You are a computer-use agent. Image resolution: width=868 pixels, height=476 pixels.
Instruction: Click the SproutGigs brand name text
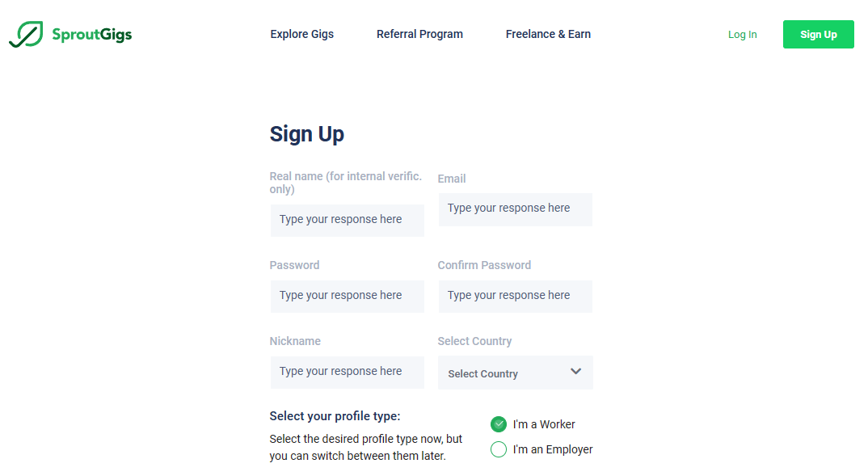(91, 35)
